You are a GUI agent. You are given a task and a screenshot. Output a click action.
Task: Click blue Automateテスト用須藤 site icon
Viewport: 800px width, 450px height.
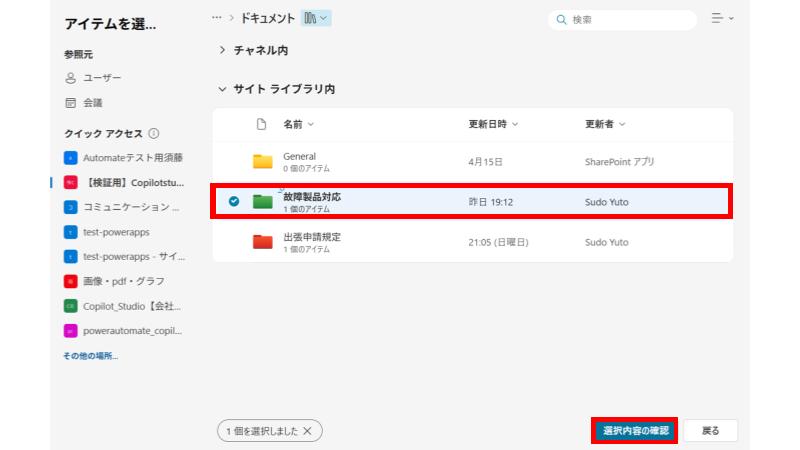point(70,158)
